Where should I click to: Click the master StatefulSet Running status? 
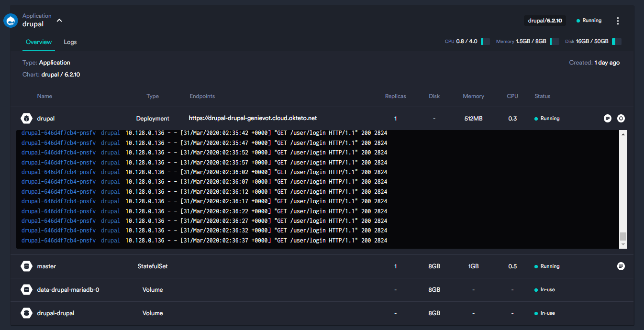point(547,266)
